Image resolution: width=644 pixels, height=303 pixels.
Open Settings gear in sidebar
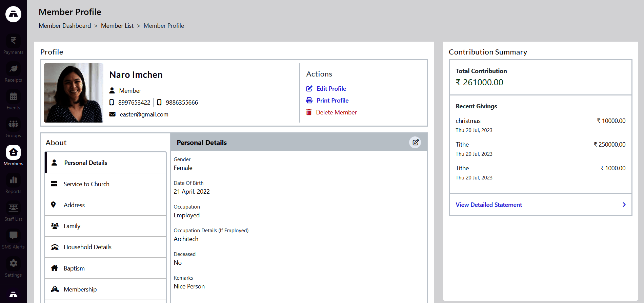click(x=13, y=264)
